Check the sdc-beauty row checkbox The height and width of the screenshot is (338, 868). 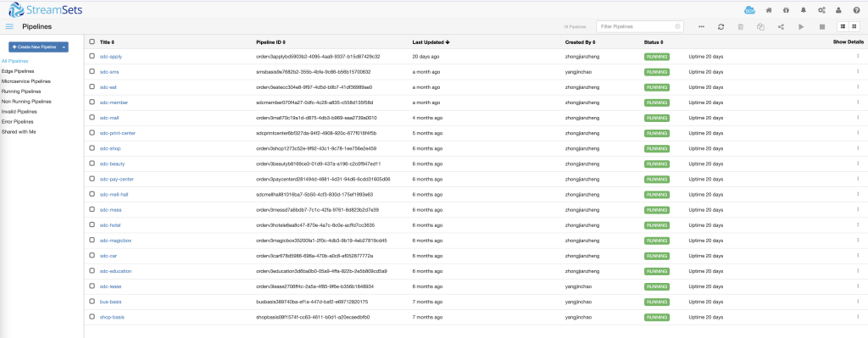click(92, 163)
